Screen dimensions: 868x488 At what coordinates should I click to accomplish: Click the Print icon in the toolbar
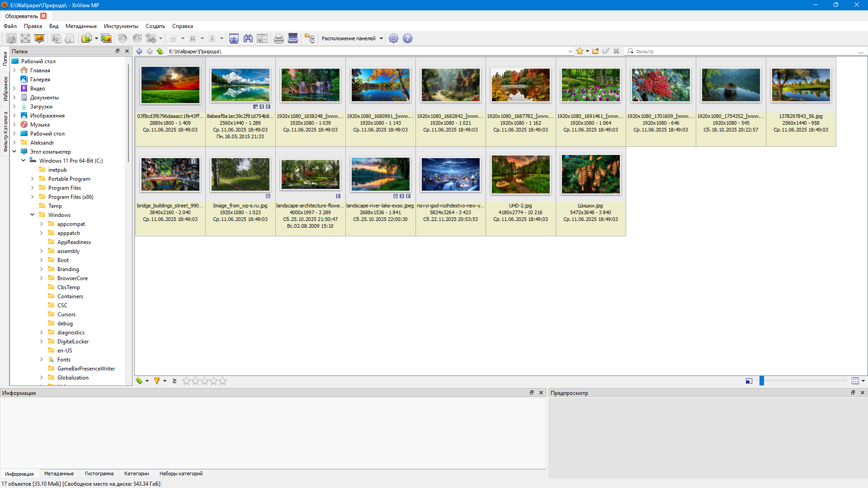(x=278, y=38)
